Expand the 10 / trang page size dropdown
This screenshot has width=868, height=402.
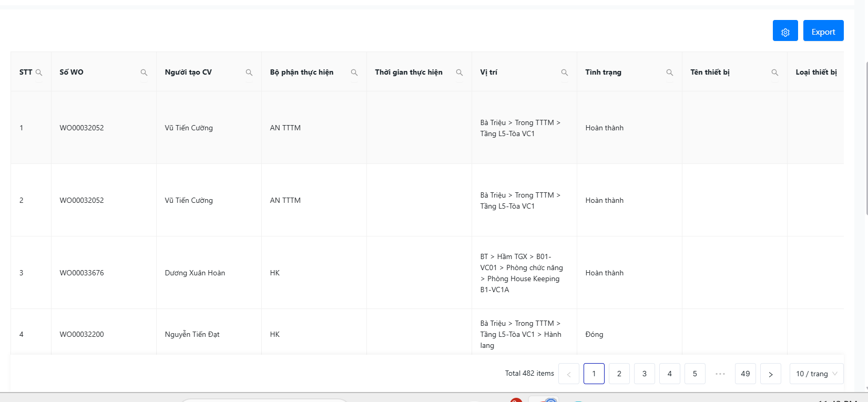coord(816,374)
